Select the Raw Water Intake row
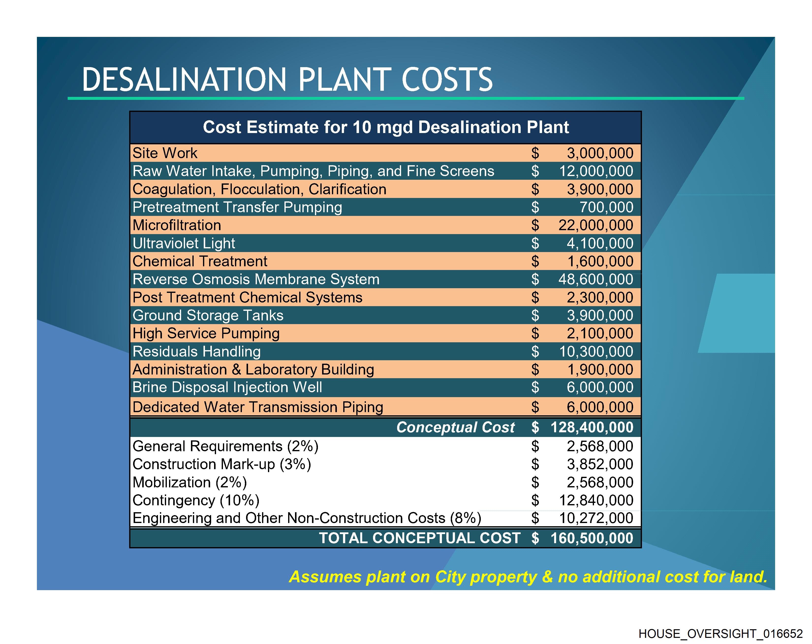 (313, 171)
